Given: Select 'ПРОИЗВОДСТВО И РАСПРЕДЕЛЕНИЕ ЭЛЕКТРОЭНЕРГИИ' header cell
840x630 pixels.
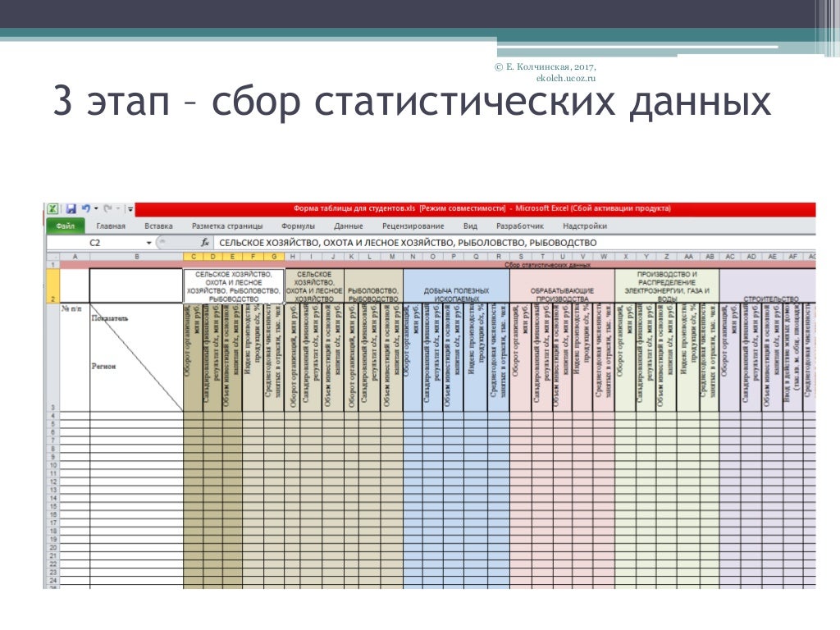Looking at the screenshot, I should click(667, 286).
